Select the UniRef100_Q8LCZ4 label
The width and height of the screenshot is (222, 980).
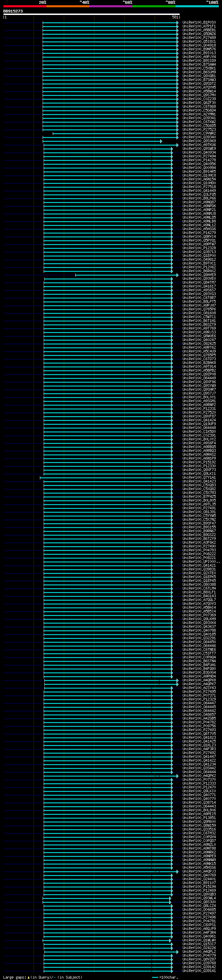[199, 906]
